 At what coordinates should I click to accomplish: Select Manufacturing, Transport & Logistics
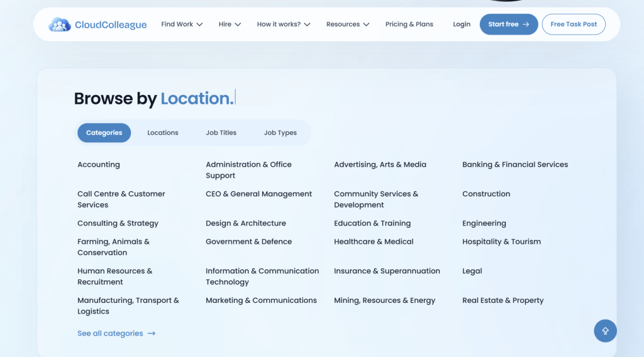pos(128,305)
